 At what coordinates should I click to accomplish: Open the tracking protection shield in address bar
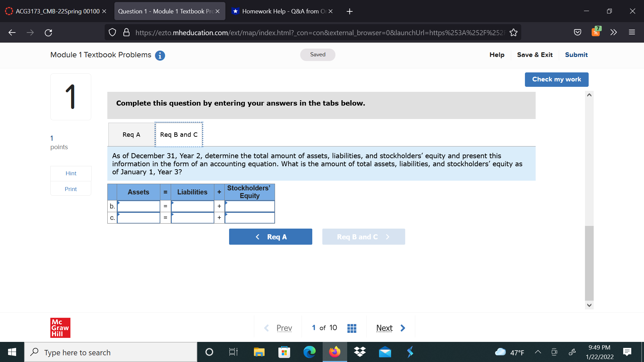pos(112,32)
